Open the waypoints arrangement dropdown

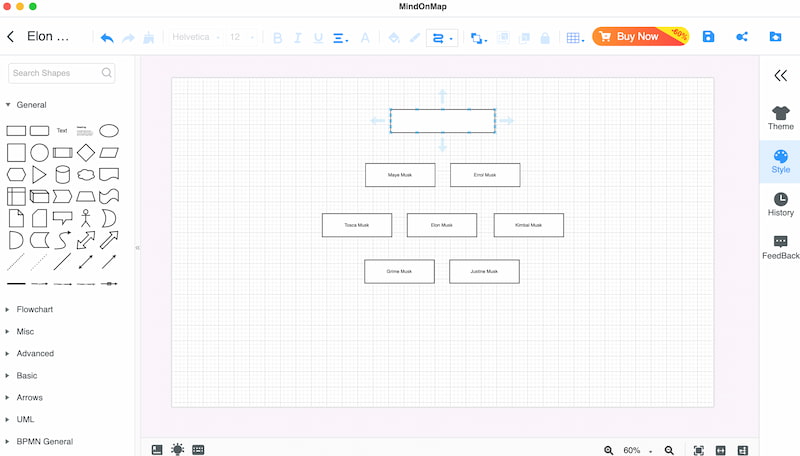click(x=479, y=38)
